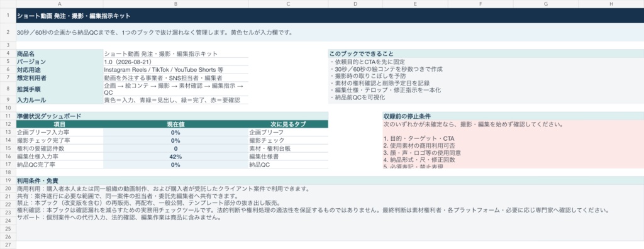This screenshot has width=644, height=249.
Task: Click the 42% value for 編集仕様入力率
Action: click(x=176, y=156)
